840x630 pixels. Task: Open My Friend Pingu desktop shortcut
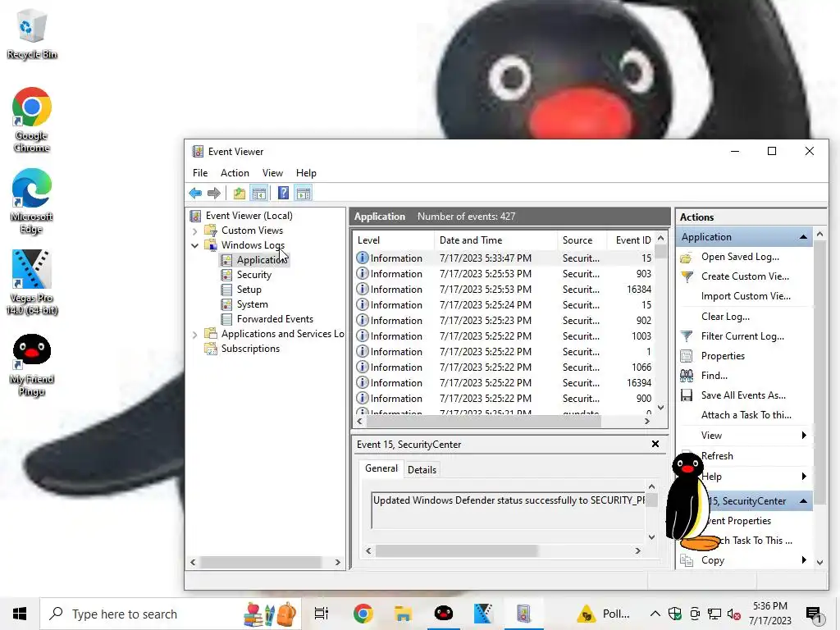point(32,365)
